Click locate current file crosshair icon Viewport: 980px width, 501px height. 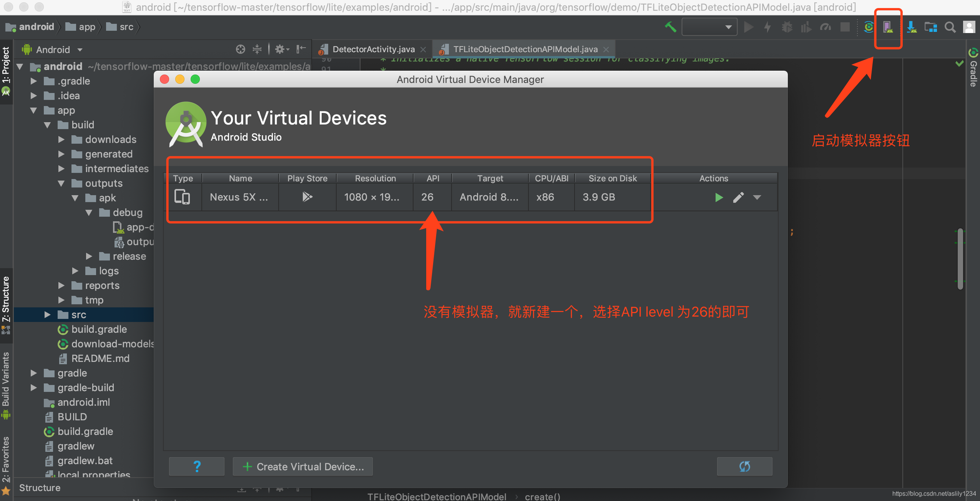click(241, 49)
